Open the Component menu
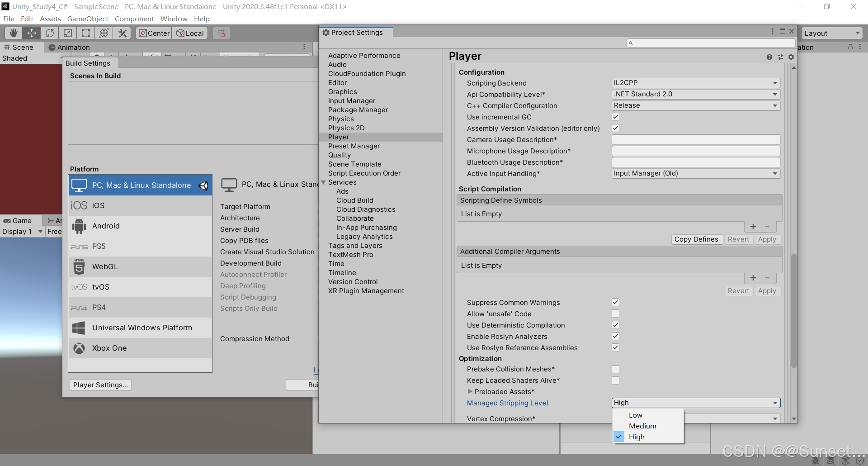Screen dimensions: 868x466 134,19
